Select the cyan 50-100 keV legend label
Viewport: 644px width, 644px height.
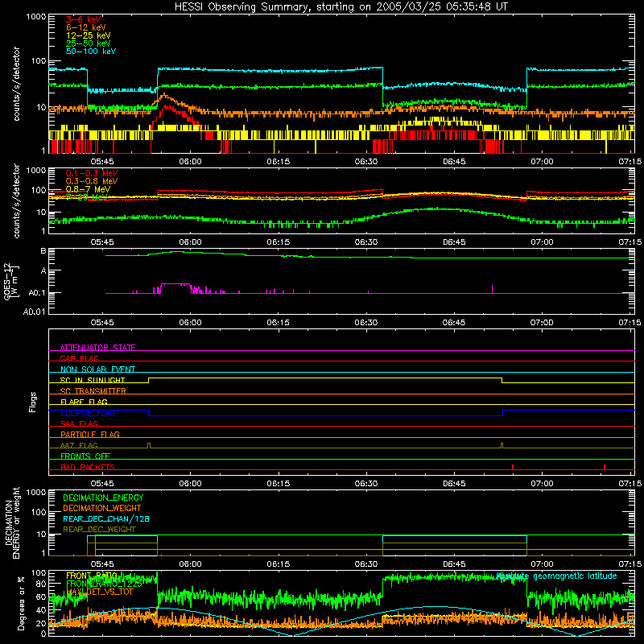coord(90,52)
